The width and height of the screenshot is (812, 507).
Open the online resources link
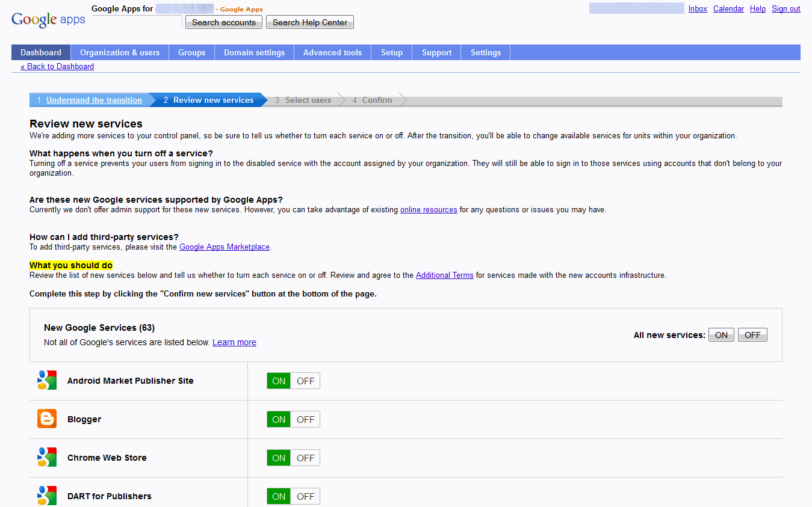[429, 210]
